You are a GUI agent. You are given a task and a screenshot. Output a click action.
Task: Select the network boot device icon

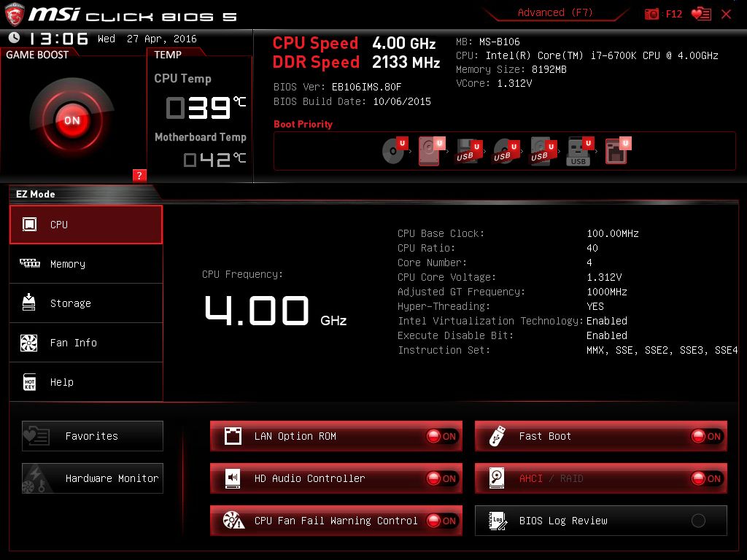point(617,150)
